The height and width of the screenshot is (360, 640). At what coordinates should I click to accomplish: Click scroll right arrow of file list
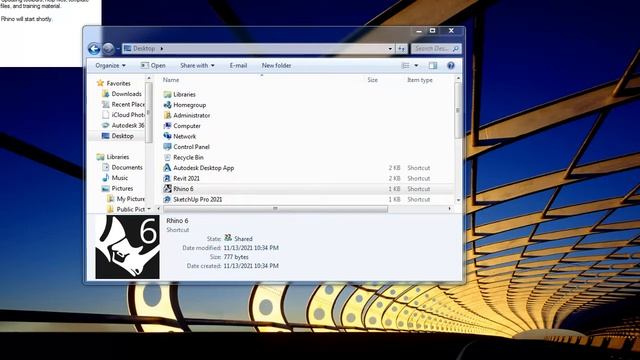pyautogui.click(x=449, y=209)
